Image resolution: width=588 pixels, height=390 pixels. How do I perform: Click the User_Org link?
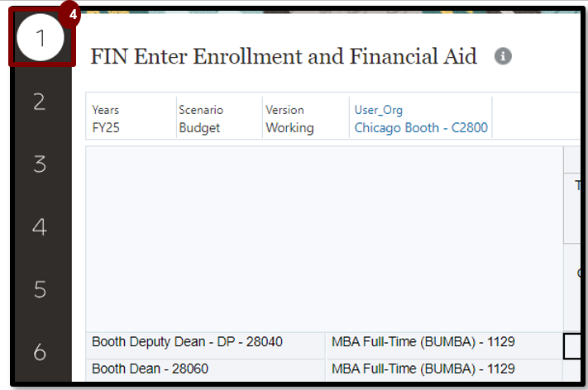378,110
